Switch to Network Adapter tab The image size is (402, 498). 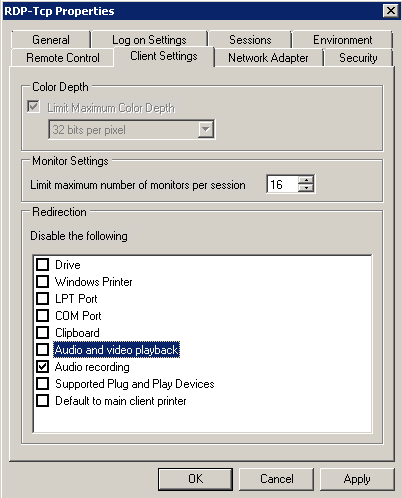click(268, 58)
